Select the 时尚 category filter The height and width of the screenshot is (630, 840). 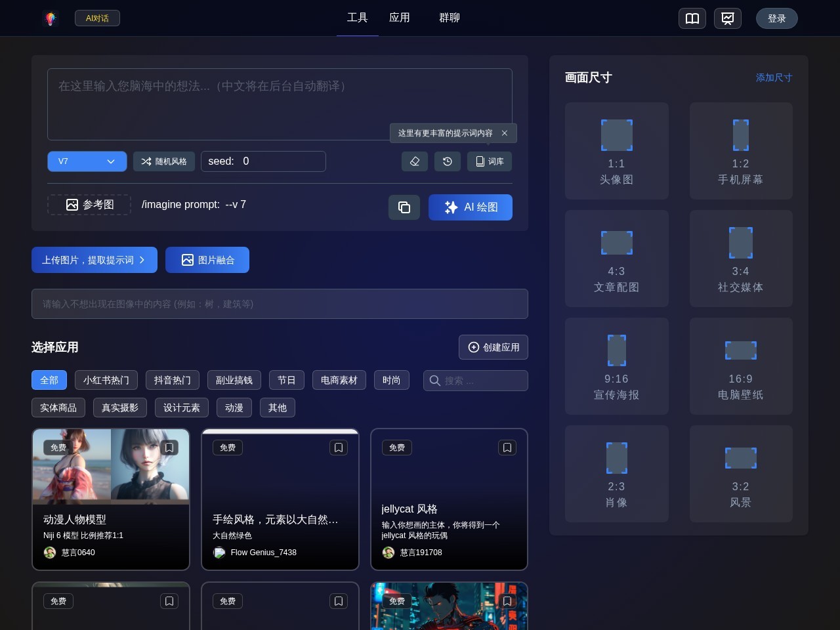pyautogui.click(x=392, y=380)
